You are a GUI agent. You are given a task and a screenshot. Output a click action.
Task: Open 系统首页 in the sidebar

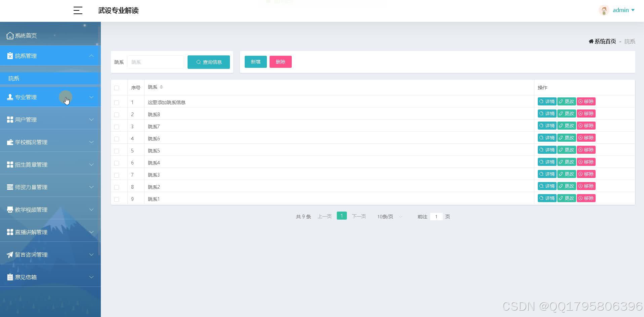click(x=50, y=35)
